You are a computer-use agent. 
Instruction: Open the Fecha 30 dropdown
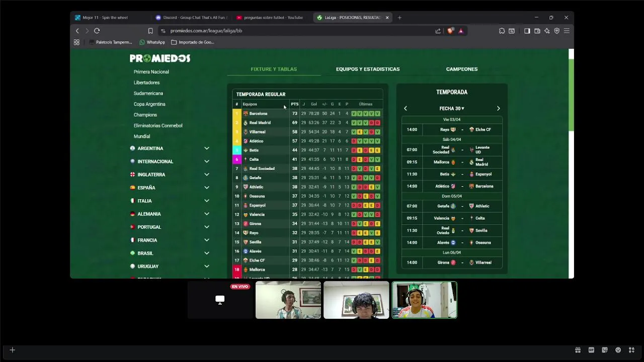(452, 109)
